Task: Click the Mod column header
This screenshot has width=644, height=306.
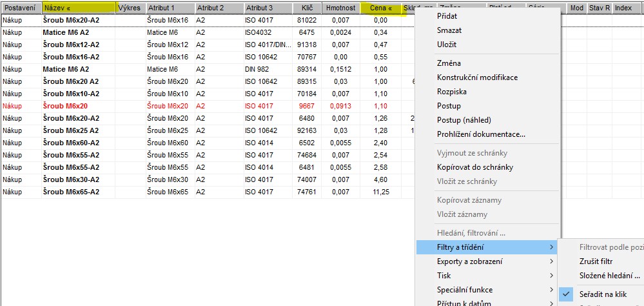Action: pos(577,8)
